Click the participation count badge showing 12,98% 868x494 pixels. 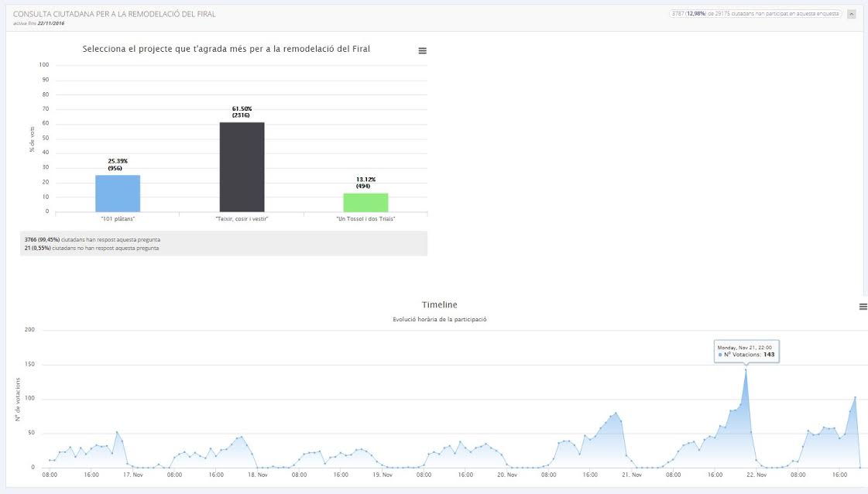coord(755,14)
